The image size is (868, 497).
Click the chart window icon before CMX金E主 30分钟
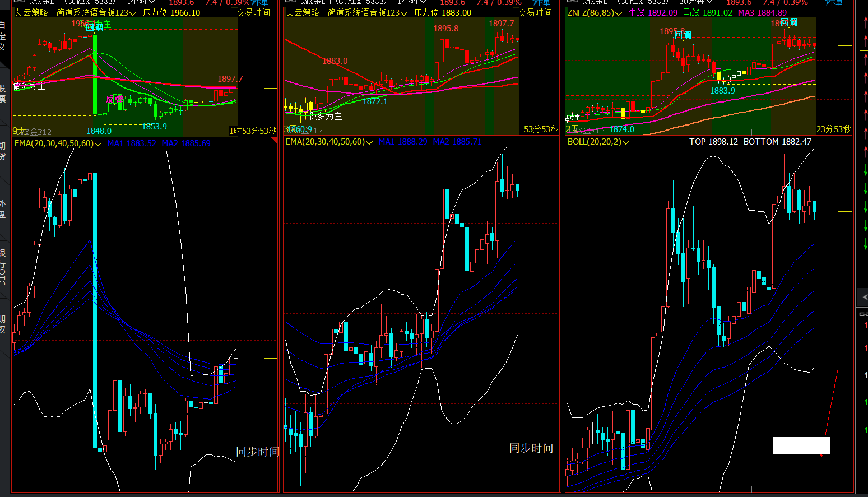572,2
